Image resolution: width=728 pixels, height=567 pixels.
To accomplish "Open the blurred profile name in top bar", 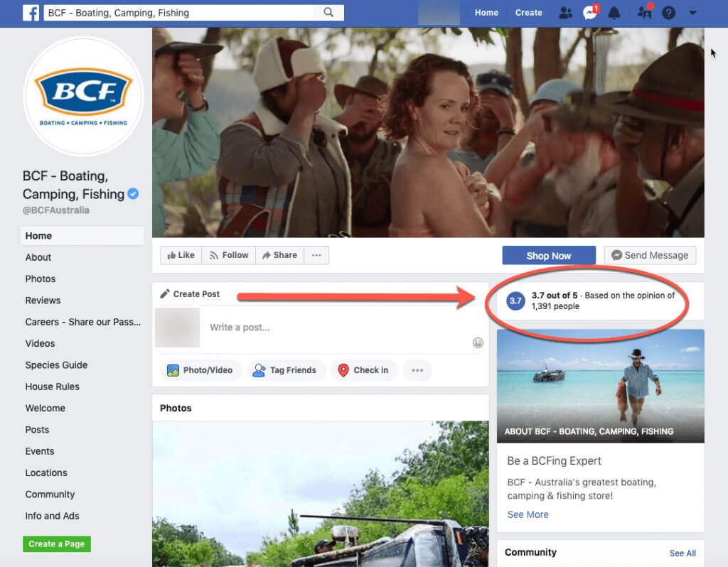I will 439,13.
